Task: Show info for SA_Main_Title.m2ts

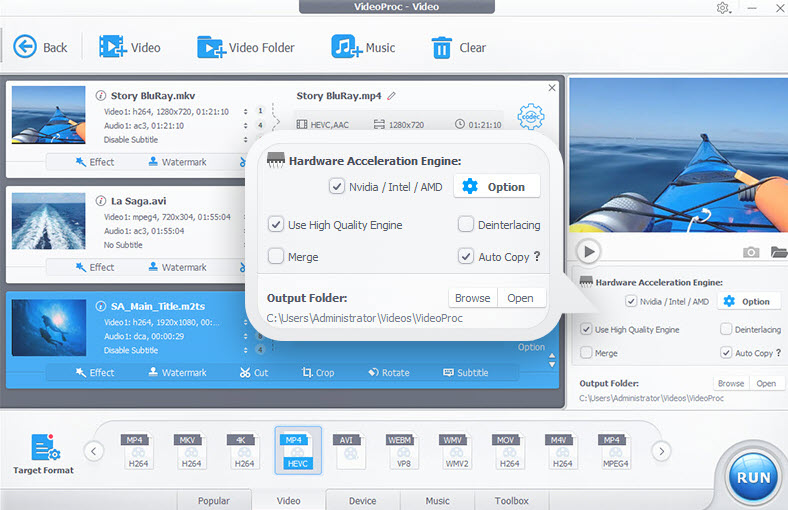Action: [101, 306]
